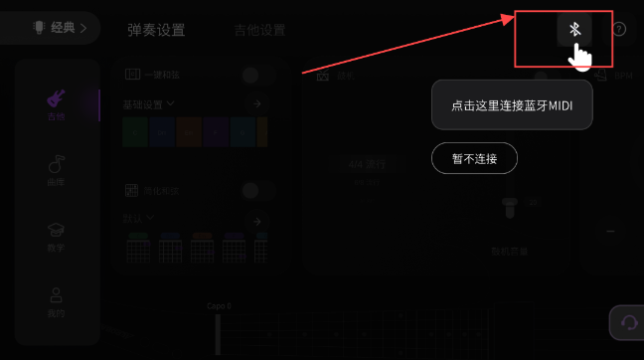The image size is (644, 360).
Task: Expand the 默认 chord preset dropdown
Action: (x=138, y=218)
